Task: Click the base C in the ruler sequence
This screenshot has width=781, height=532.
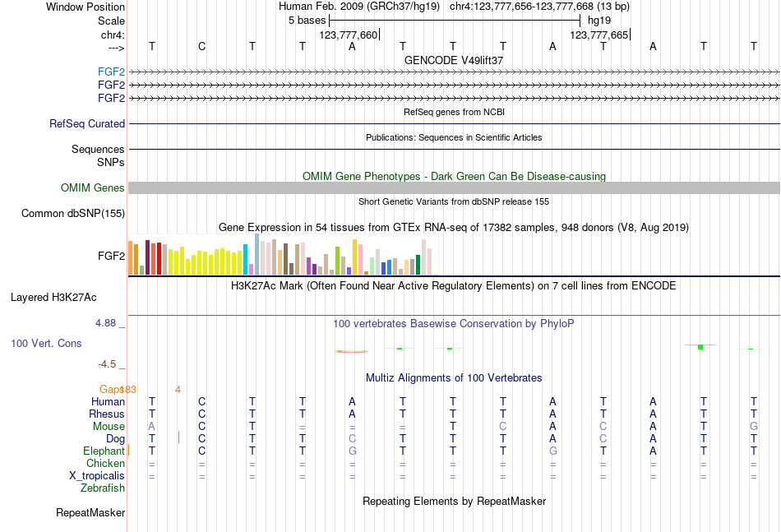Action: pos(201,46)
